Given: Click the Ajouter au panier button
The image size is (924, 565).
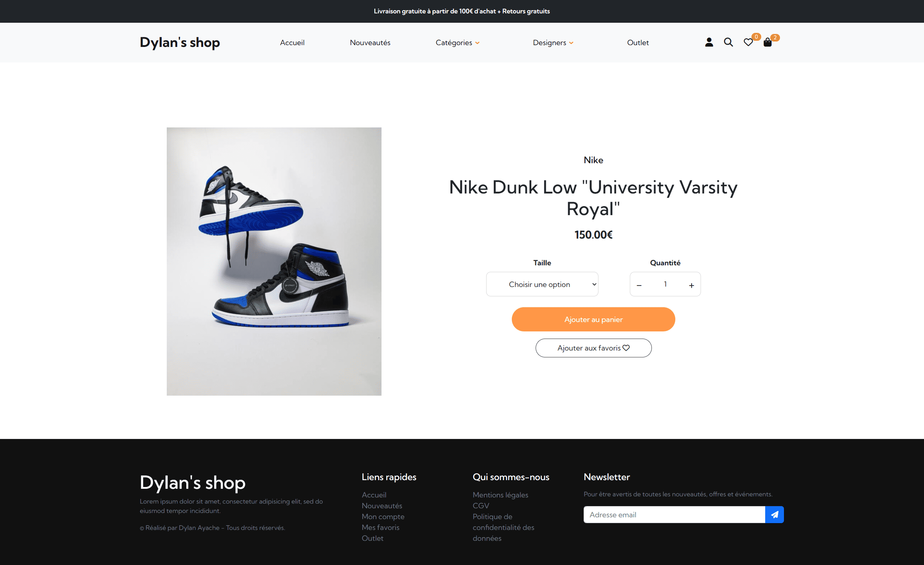Looking at the screenshot, I should pyautogui.click(x=593, y=319).
